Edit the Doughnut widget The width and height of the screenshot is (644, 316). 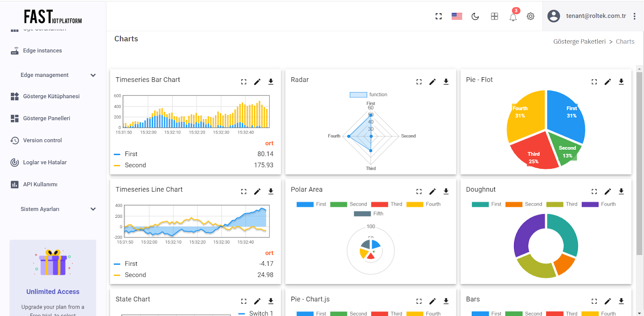coord(608,192)
